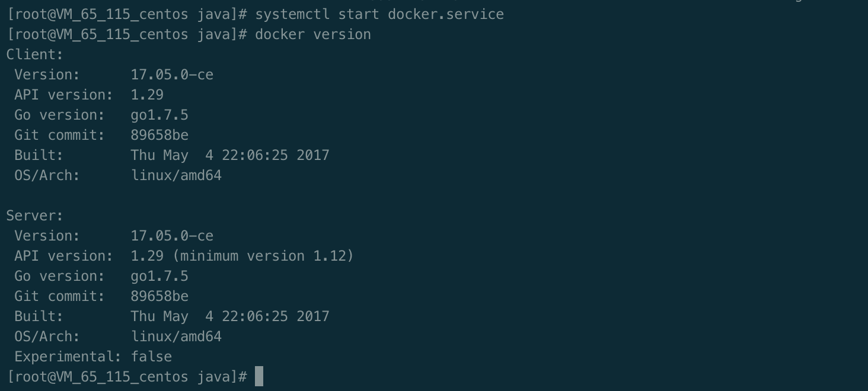This screenshot has height=391, width=868.
Task: Click the Client OS/Arch linux/amd64 value
Action: tap(176, 175)
